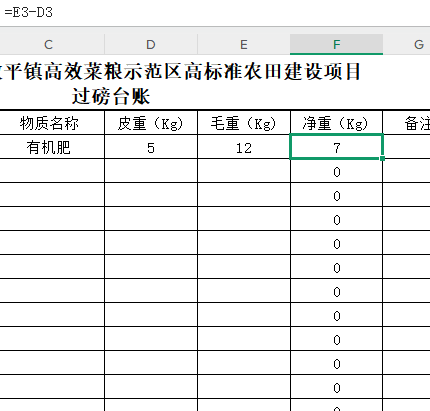Click the 毛重（Kg）header cell
The width and height of the screenshot is (430, 411).
(x=244, y=123)
